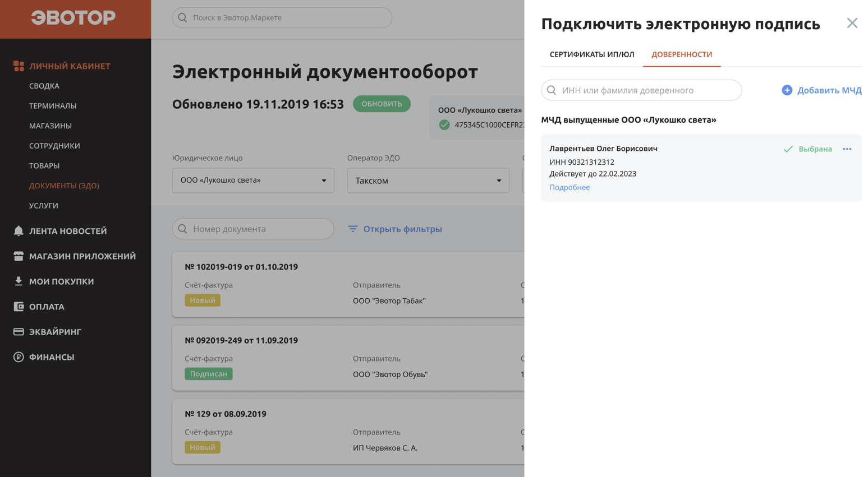Click Подписан badge on document 092019-249
The width and height of the screenshot is (868, 477).
(209, 374)
